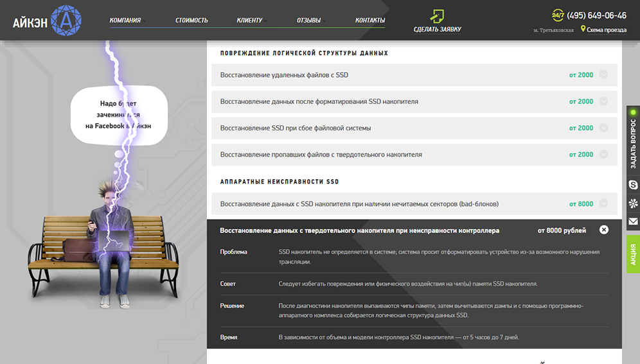The height and width of the screenshot is (364, 640).
Task: Open the 'Компания' menu
Action: coord(125,21)
